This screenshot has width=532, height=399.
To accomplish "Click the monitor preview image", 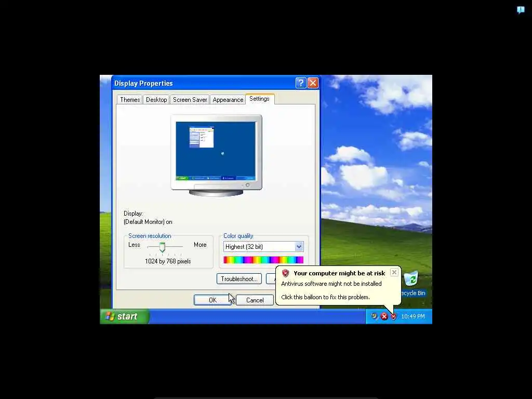I will [216, 155].
